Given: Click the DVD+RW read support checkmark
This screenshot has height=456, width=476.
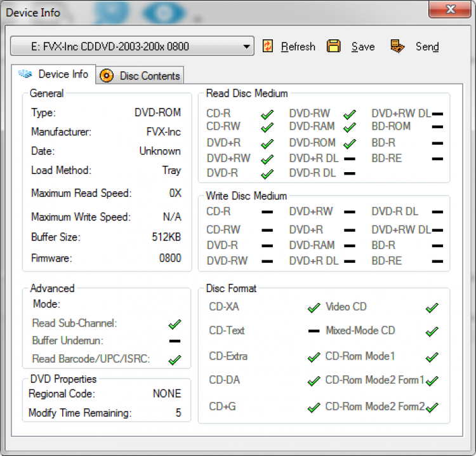Looking at the screenshot, I should [267, 159].
